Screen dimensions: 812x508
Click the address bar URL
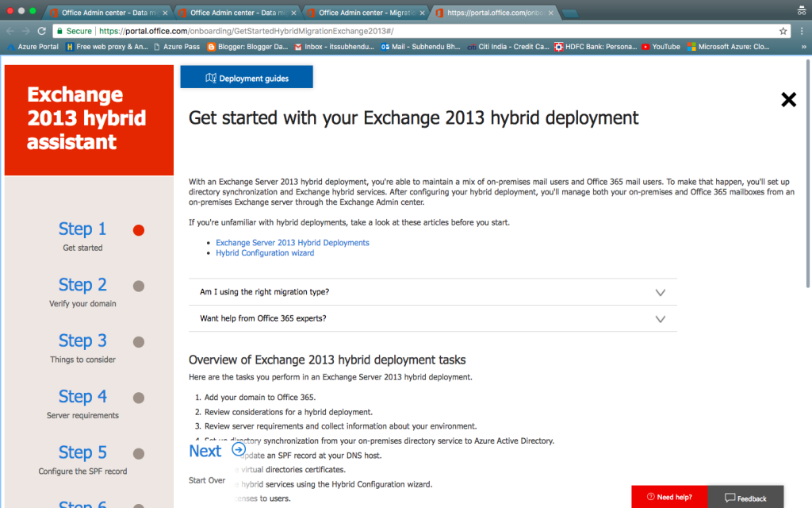coord(247,31)
